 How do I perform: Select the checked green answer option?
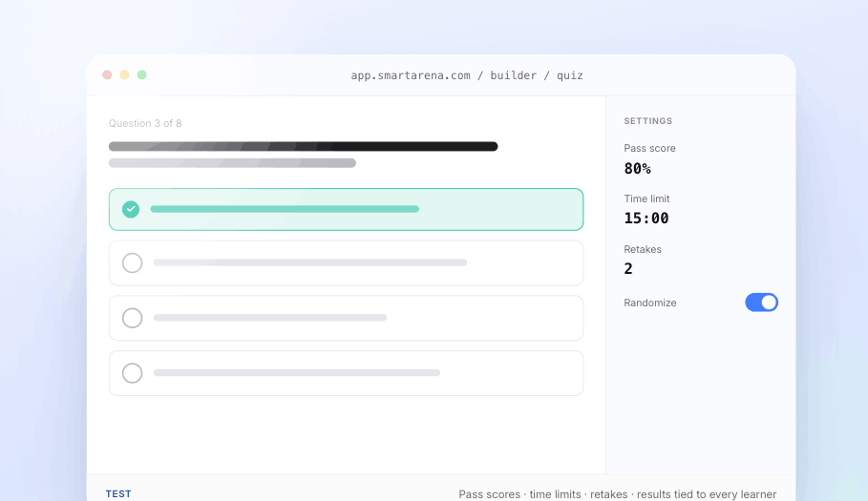pyautogui.click(x=346, y=209)
